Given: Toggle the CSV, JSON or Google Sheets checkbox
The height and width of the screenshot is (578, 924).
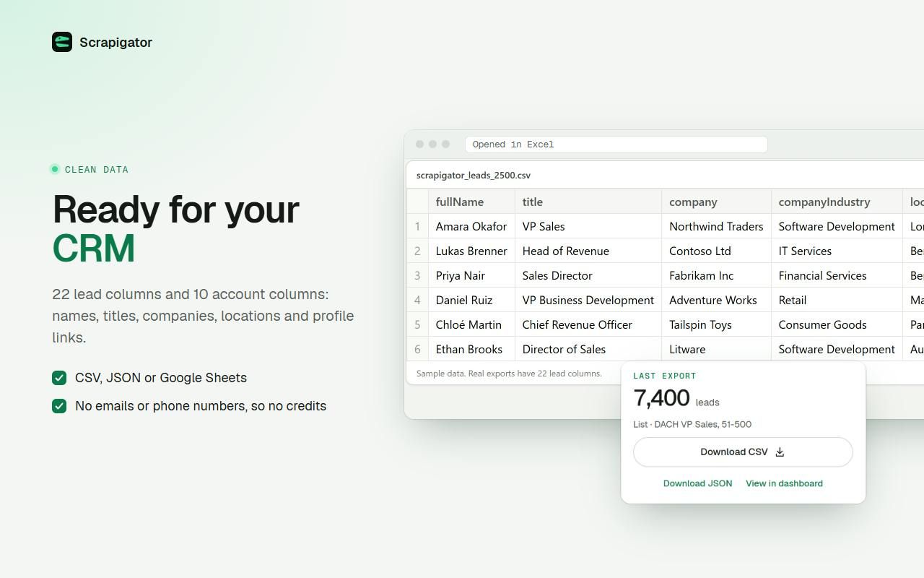Looking at the screenshot, I should (59, 378).
